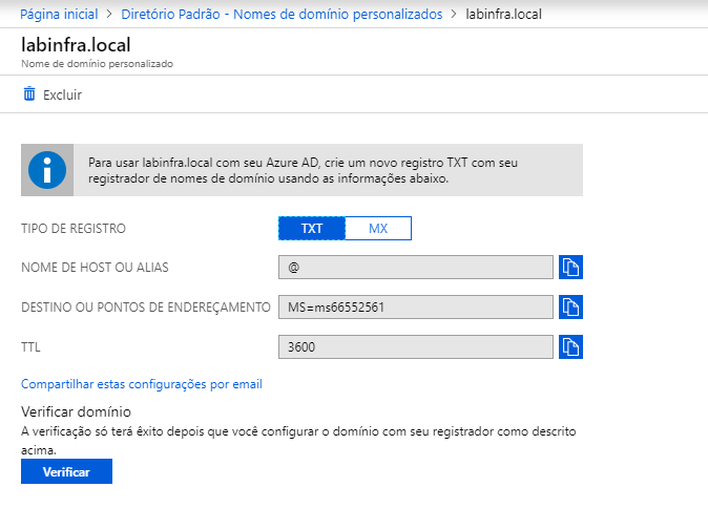This screenshot has height=508, width=708.
Task: Click the Verificar button
Action: point(66,471)
